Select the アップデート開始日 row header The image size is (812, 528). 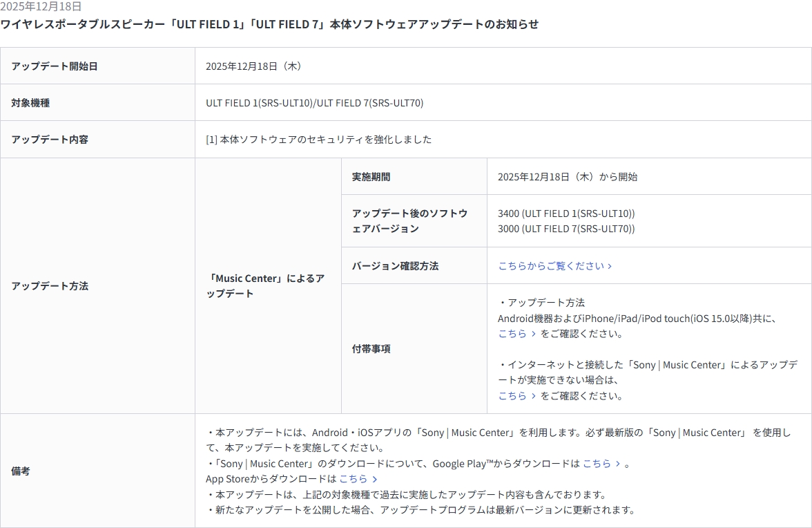(55, 66)
